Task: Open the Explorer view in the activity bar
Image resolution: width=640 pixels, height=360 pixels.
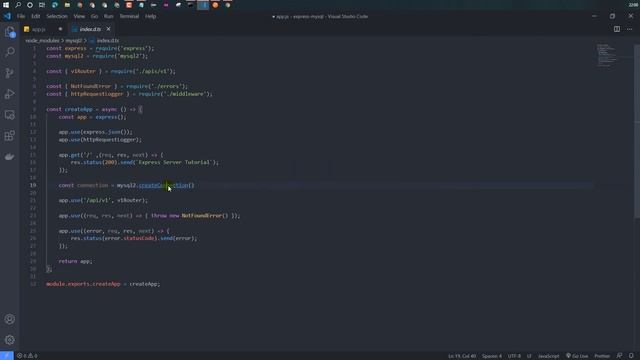Action: 10,32
